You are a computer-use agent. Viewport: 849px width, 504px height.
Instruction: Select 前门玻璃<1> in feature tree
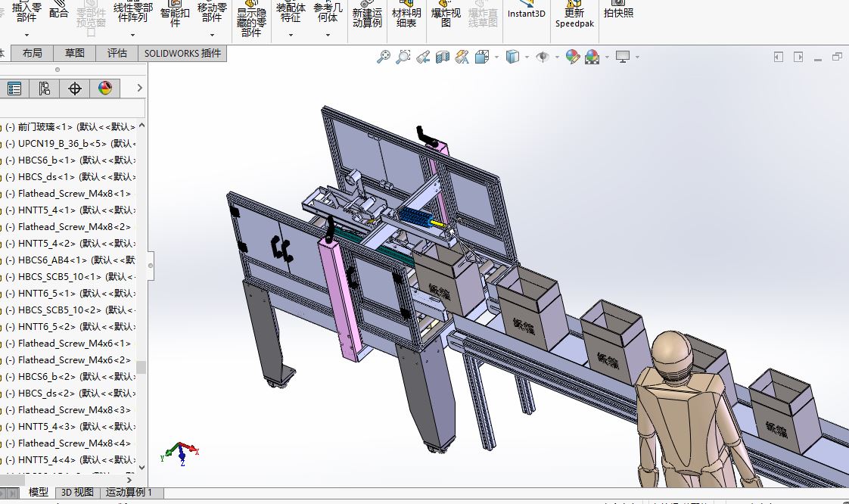tap(69, 126)
